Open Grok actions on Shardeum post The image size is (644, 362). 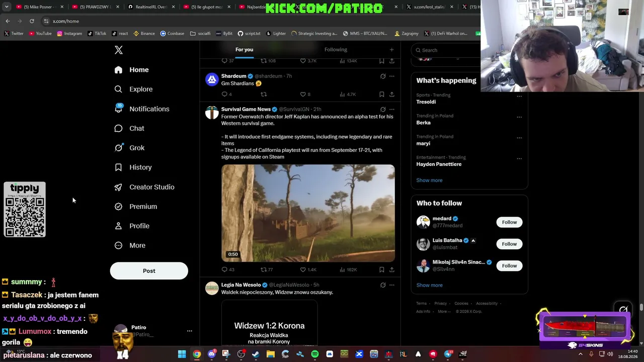tap(383, 76)
